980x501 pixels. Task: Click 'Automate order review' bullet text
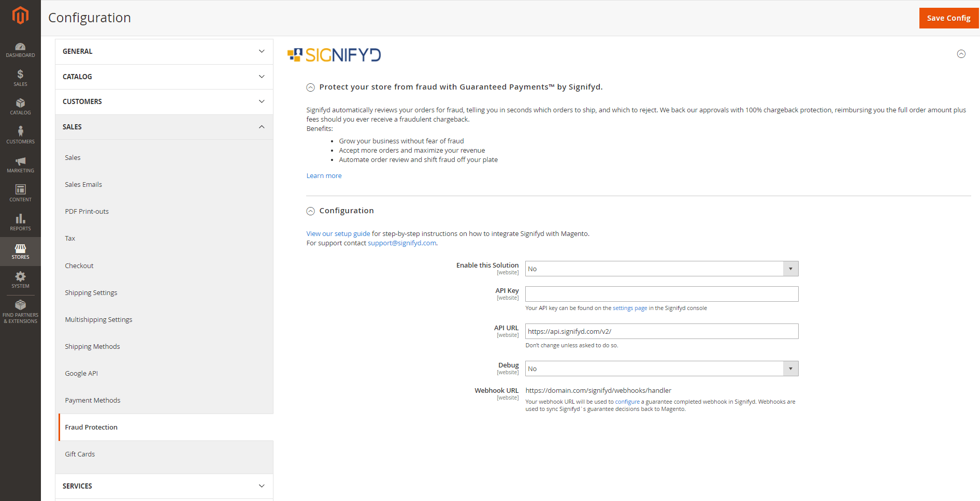(418, 159)
